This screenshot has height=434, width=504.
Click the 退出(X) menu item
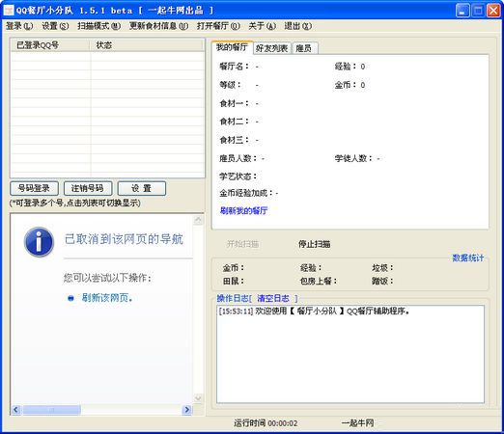297,26
